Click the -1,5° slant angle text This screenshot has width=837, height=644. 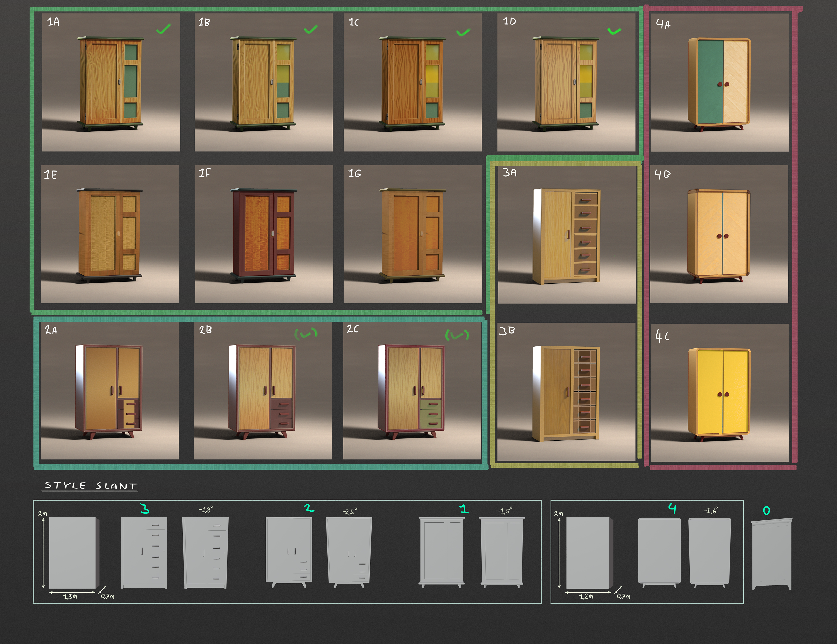(x=504, y=511)
